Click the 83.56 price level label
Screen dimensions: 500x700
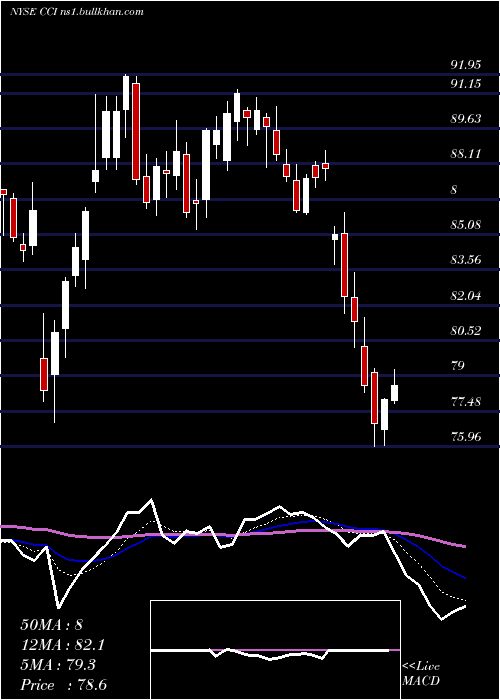(x=466, y=259)
